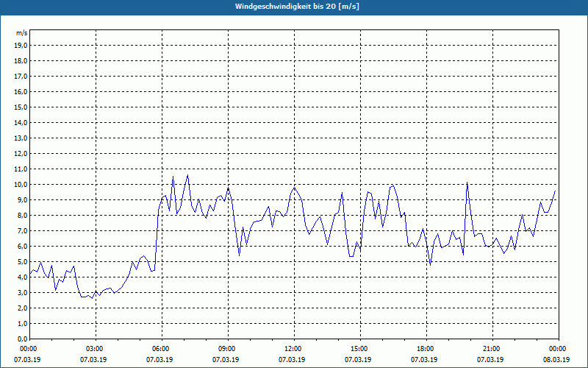
Task: Click the y-axis origin label '0,0'
Action: pos(22,339)
